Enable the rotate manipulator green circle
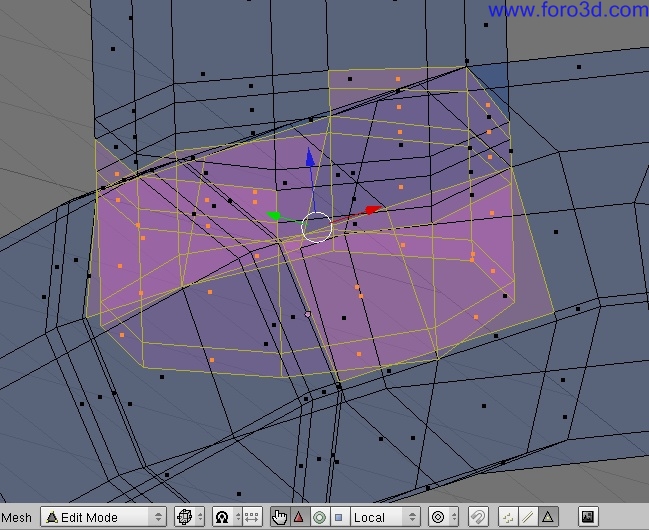 (319, 517)
